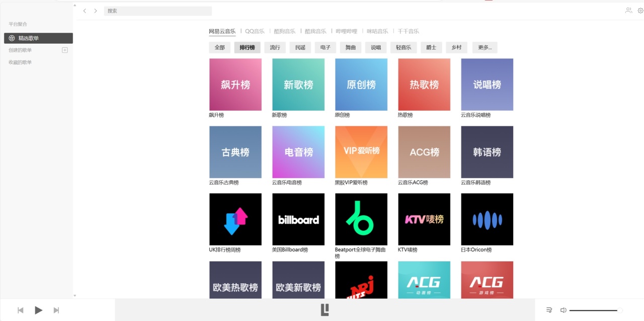Open the VIP爱听榜 chart cover

coord(361,152)
